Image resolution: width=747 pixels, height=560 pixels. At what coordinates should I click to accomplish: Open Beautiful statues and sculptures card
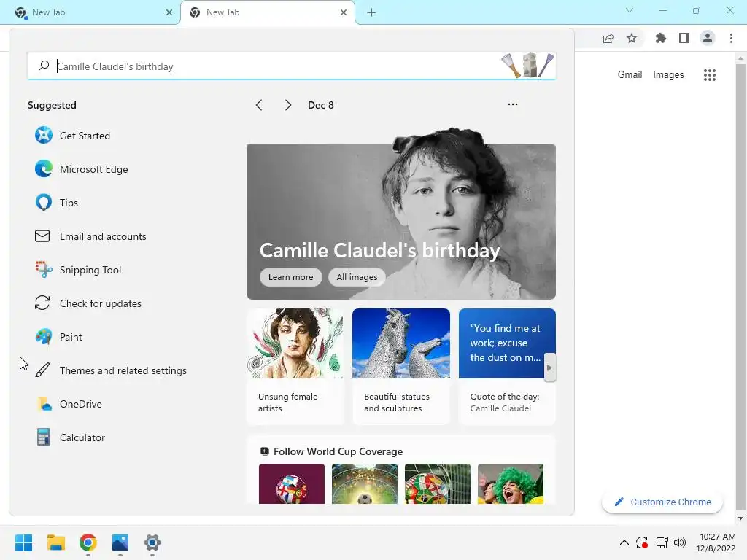point(400,366)
